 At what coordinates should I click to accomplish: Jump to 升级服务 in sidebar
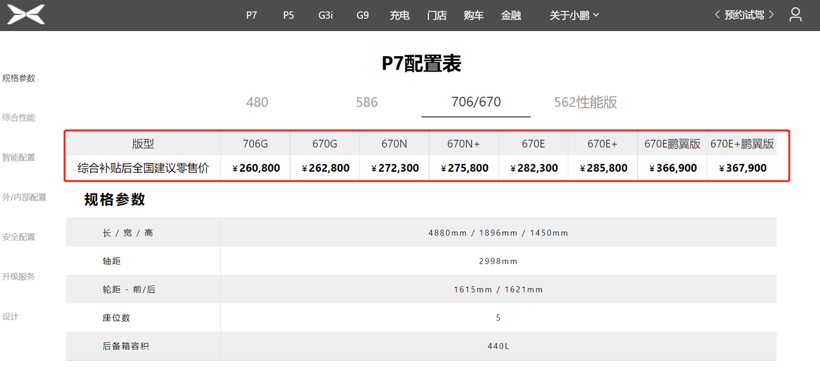(19, 277)
